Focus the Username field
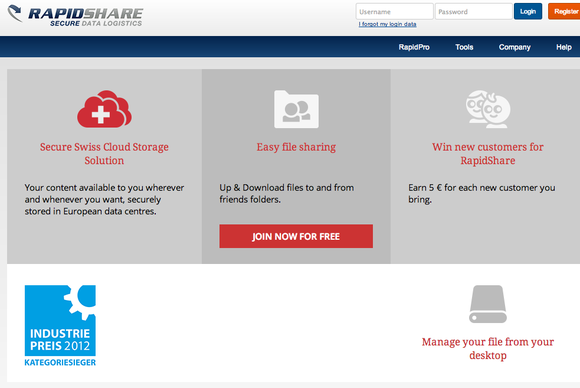The height and width of the screenshot is (388, 580). click(x=394, y=11)
